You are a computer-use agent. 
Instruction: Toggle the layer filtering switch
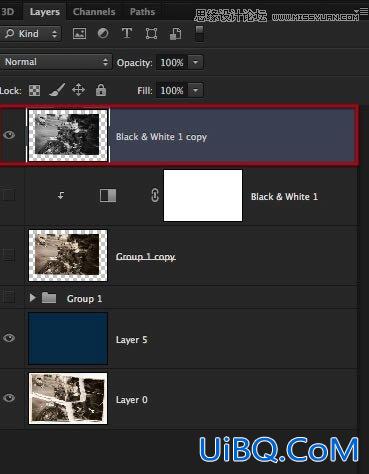click(x=199, y=34)
